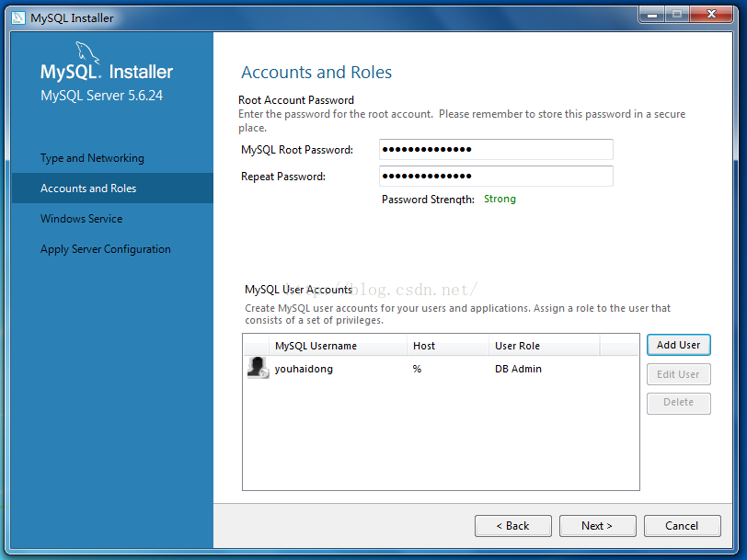Sort by the Host column header

coord(448,346)
